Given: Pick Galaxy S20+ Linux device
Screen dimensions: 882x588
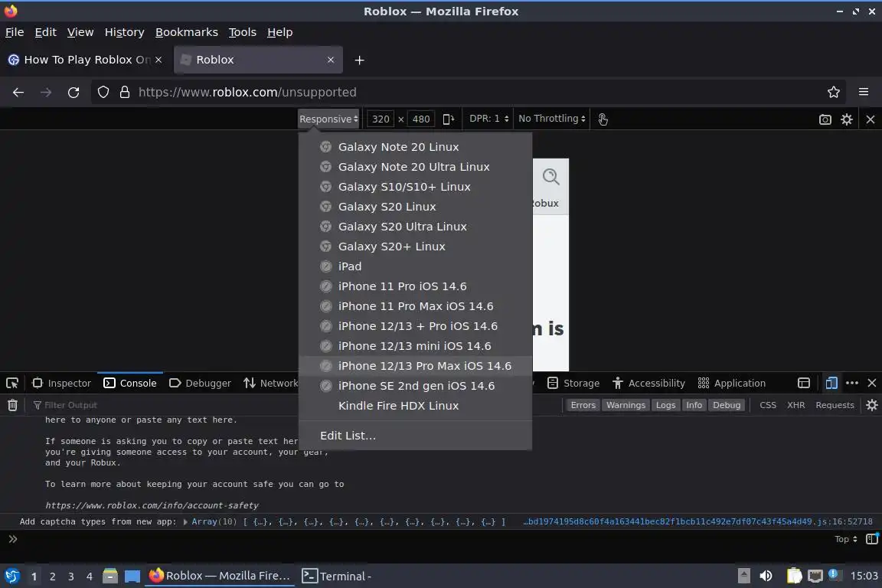Looking at the screenshot, I should pyautogui.click(x=415, y=247).
